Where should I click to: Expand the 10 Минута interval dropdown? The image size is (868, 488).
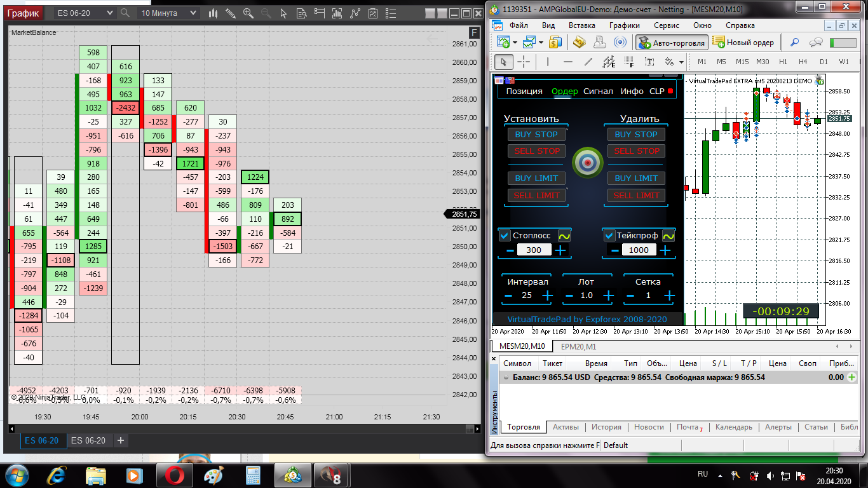(194, 13)
